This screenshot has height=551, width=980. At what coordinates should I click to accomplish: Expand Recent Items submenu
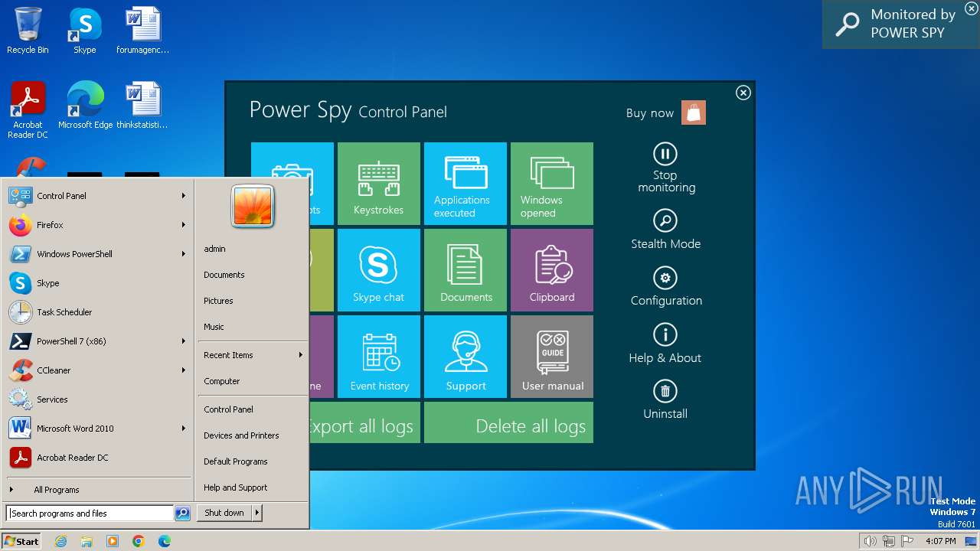[253, 355]
